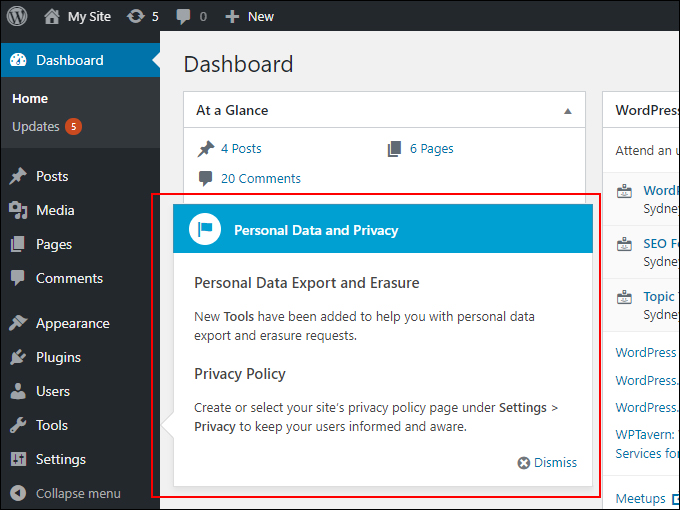
Task: Click the Collapse menu arrow icon
Action: [x=18, y=493]
